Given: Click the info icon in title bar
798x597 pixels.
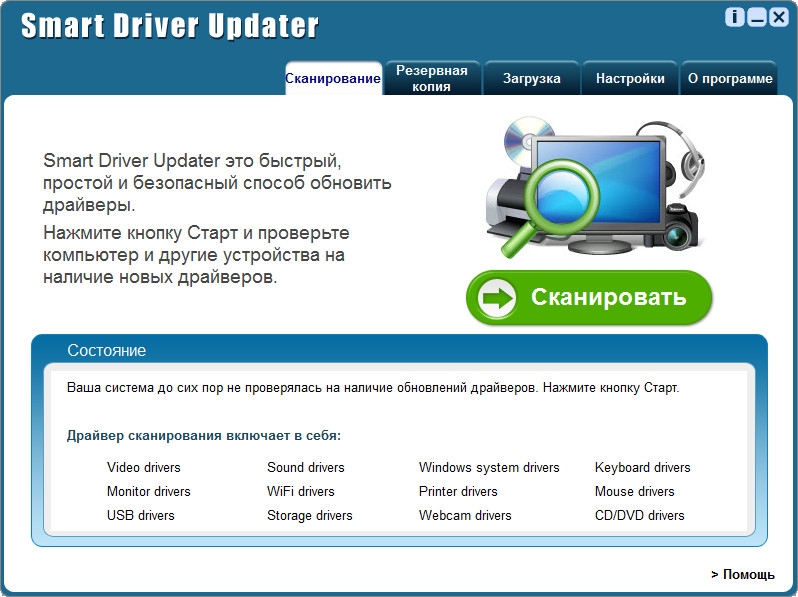Looking at the screenshot, I should tap(736, 17).
